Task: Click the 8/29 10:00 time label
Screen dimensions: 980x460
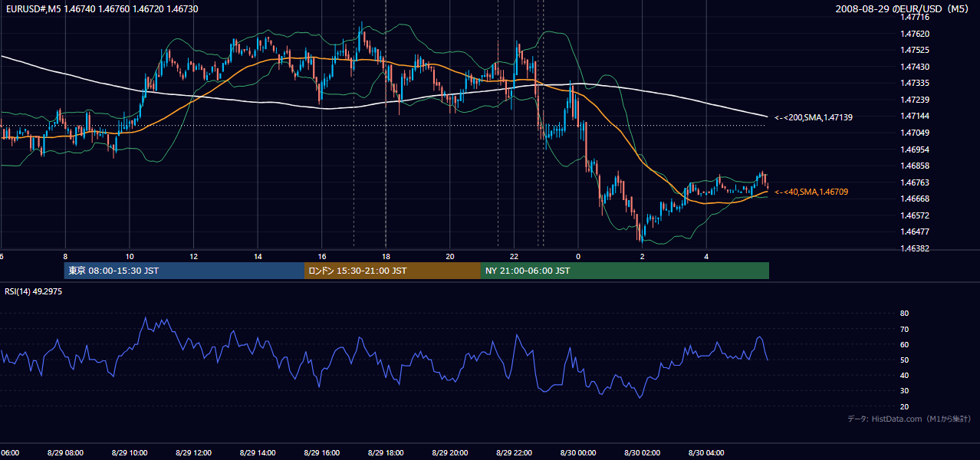Action: point(130,452)
